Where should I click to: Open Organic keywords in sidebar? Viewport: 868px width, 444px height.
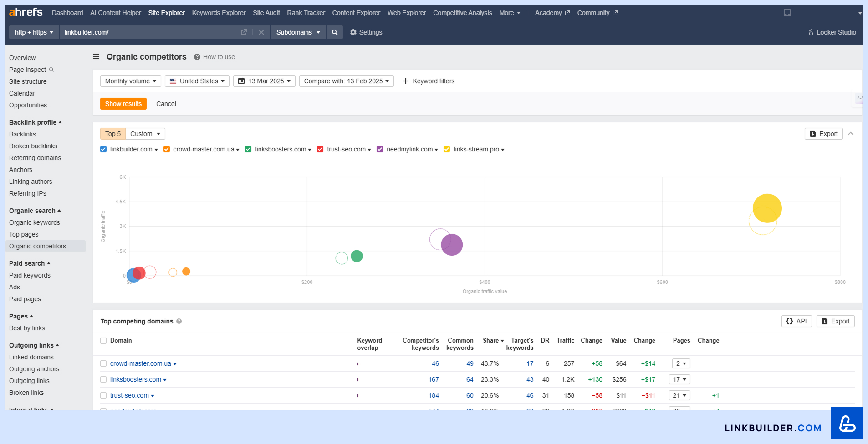(x=35, y=222)
